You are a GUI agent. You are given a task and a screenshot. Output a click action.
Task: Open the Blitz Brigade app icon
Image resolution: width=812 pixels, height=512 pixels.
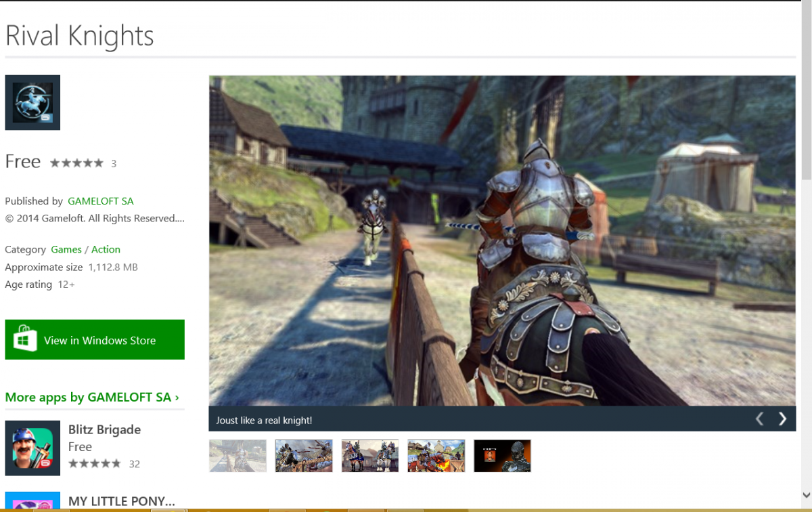pos(32,448)
